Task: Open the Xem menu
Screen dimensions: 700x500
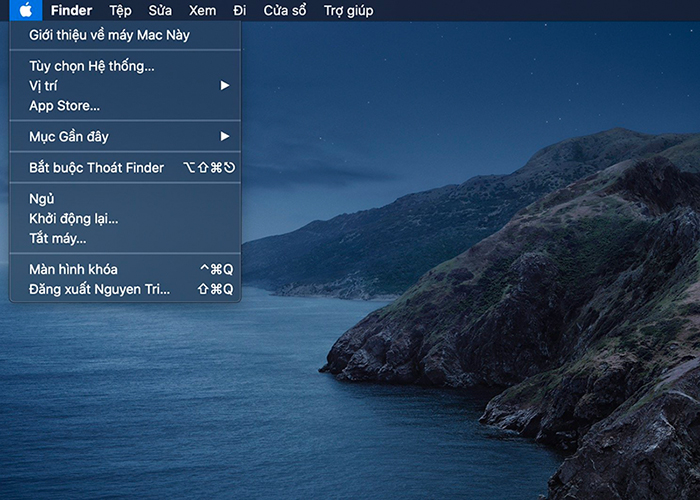Action: tap(202, 10)
